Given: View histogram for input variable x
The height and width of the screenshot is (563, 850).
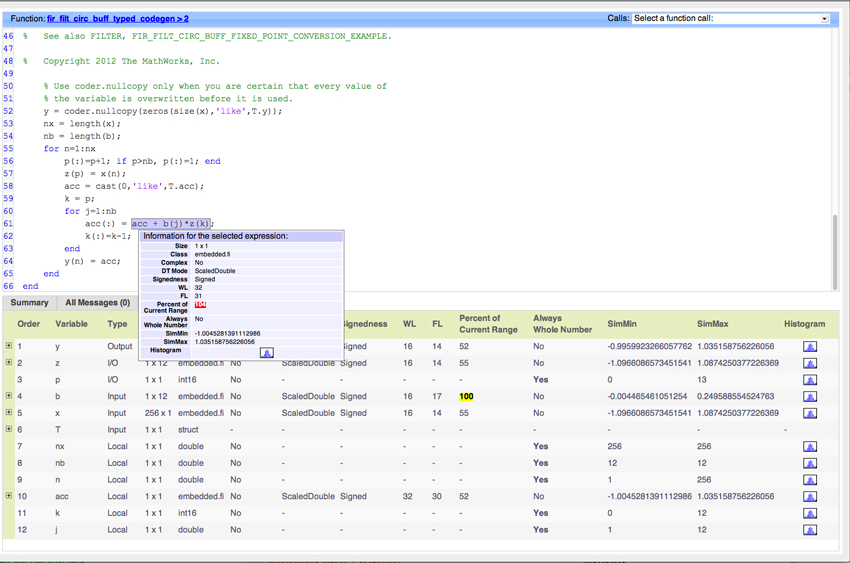Looking at the screenshot, I should click(x=809, y=413).
